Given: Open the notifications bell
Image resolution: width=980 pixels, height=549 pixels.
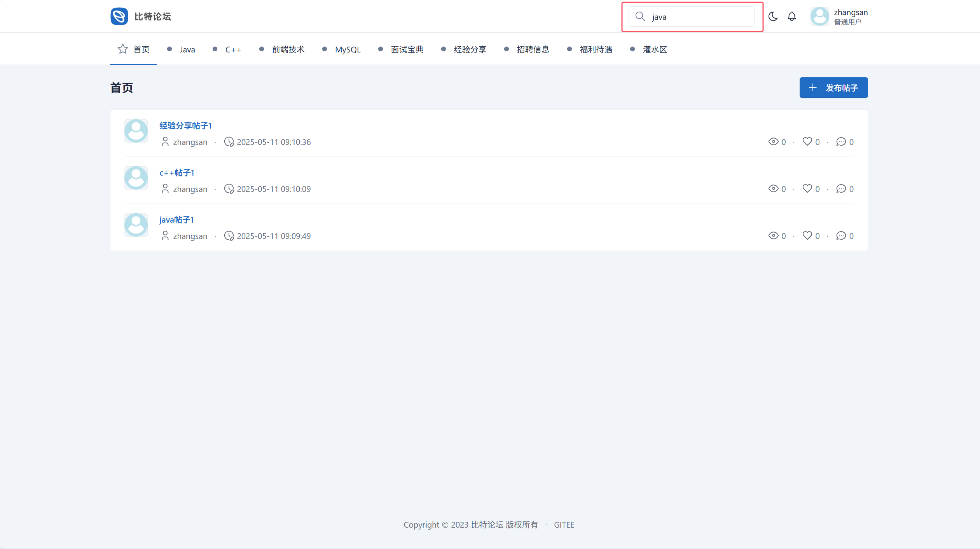Looking at the screenshot, I should 792,16.
